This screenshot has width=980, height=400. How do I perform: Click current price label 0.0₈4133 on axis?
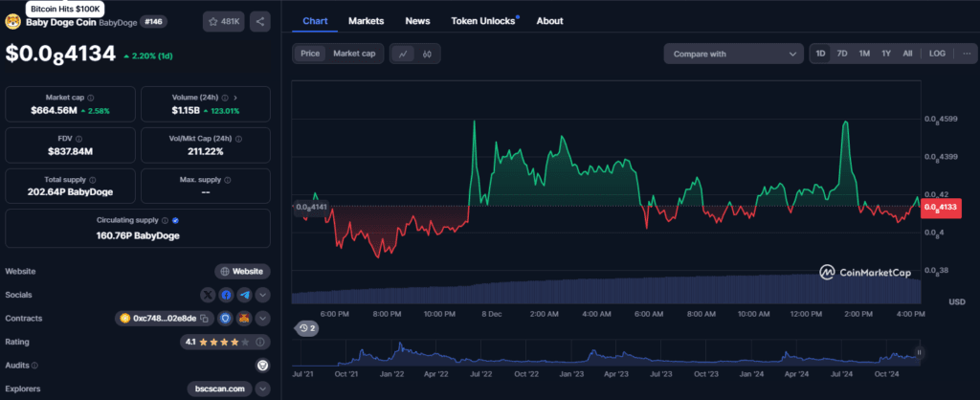(x=941, y=208)
